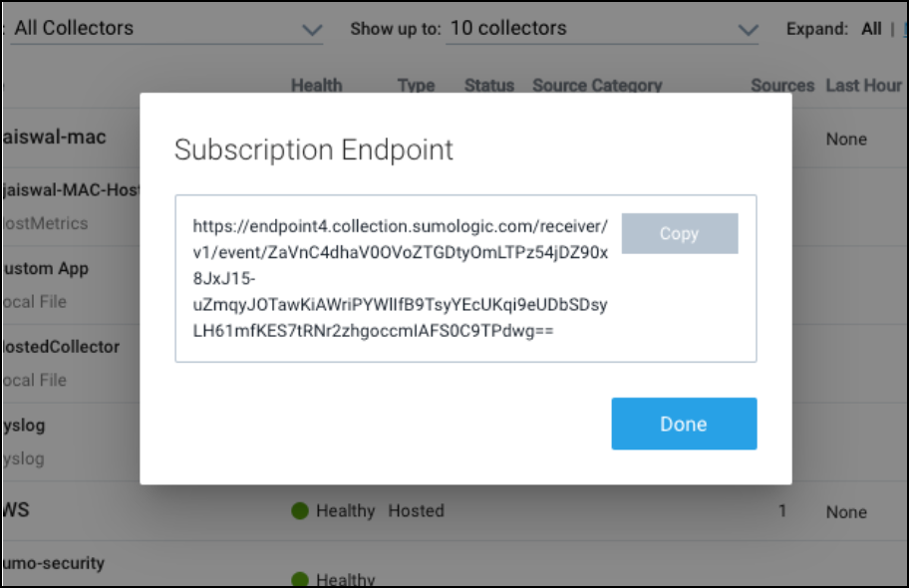This screenshot has width=909, height=588.
Task: Click the green Healthy dot beside AWS
Action: (300, 511)
